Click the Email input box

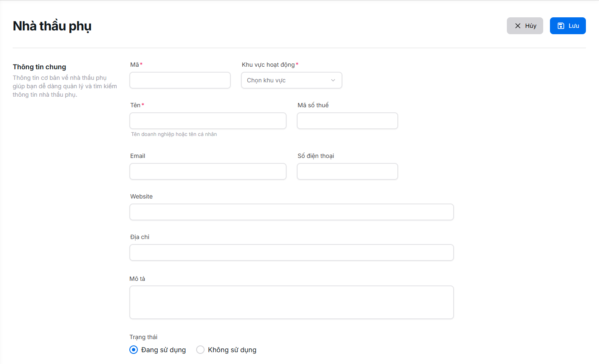coord(208,171)
